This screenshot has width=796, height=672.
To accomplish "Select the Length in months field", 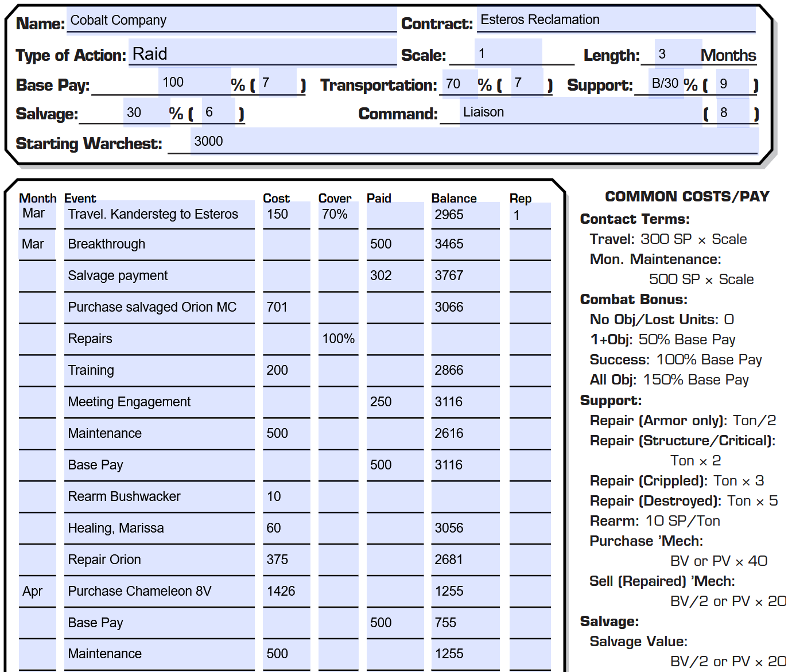I will [x=678, y=53].
